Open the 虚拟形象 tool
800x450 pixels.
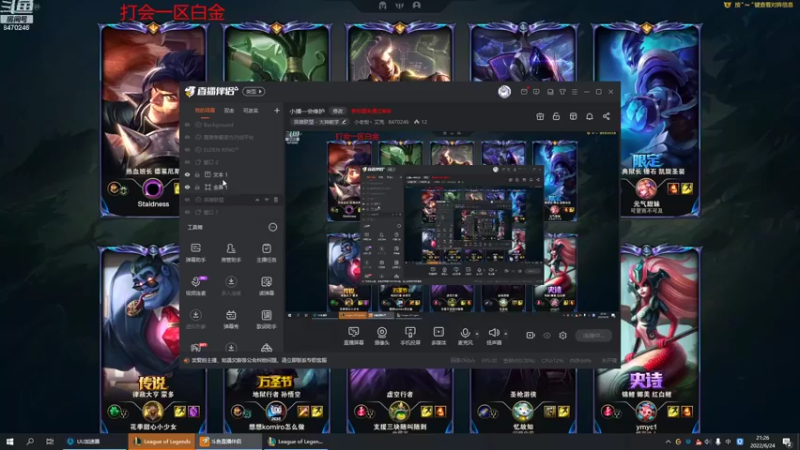pyautogui.click(x=195, y=319)
